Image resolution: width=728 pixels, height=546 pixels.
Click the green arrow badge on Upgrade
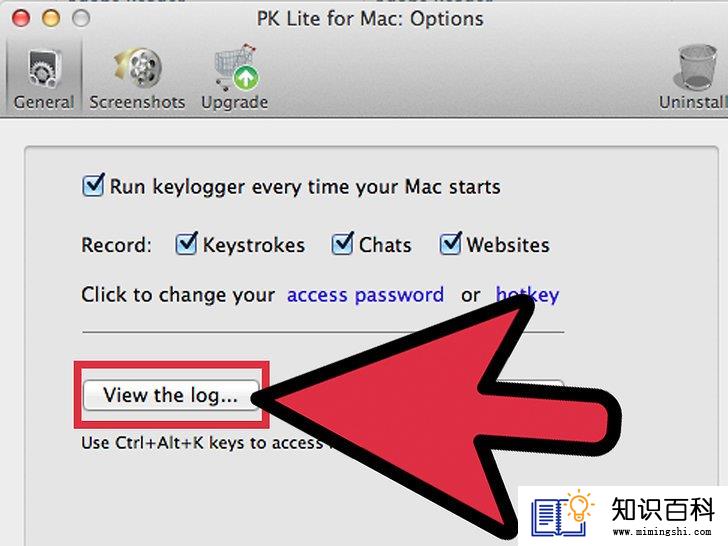pyautogui.click(x=246, y=78)
